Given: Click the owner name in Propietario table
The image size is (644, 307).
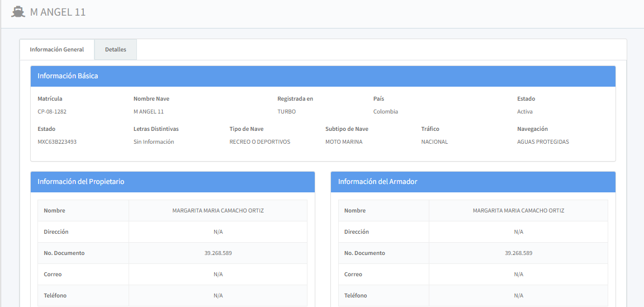Looking at the screenshot, I should (217, 211).
